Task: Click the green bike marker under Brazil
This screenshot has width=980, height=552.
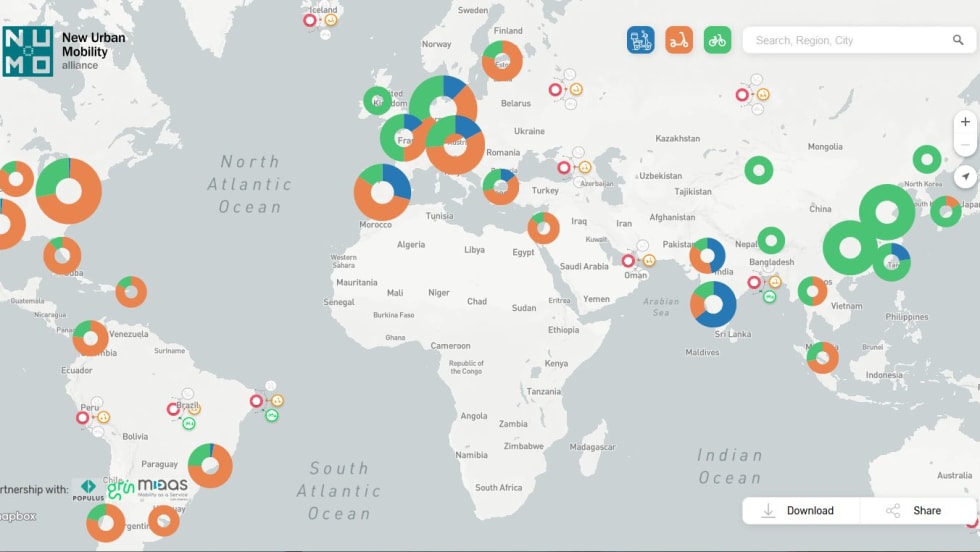Action: 189,424
